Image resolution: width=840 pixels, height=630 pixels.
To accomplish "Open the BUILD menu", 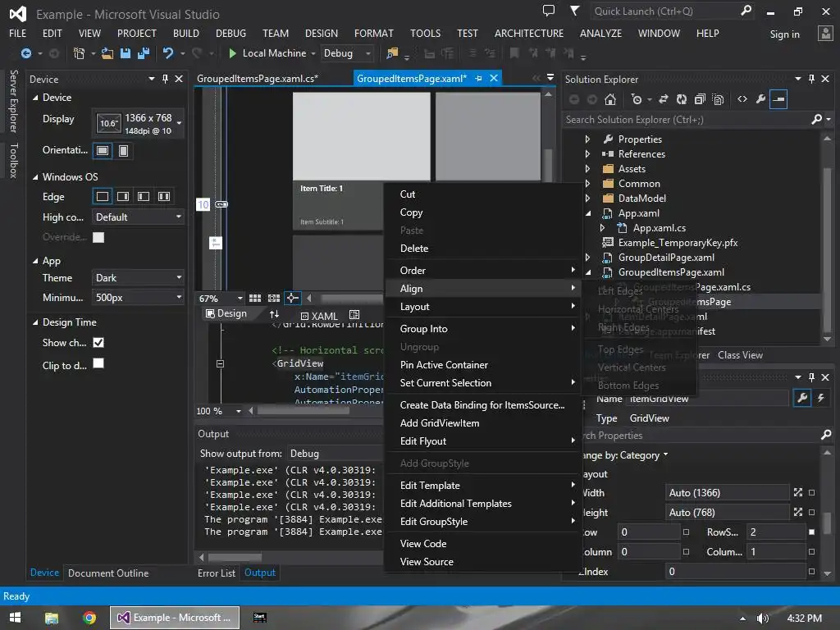I will [x=186, y=34].
